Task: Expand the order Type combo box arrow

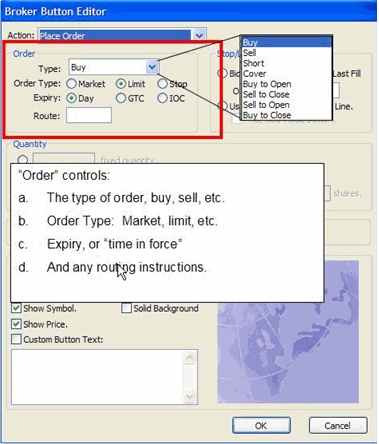Action: pos(152,67)
